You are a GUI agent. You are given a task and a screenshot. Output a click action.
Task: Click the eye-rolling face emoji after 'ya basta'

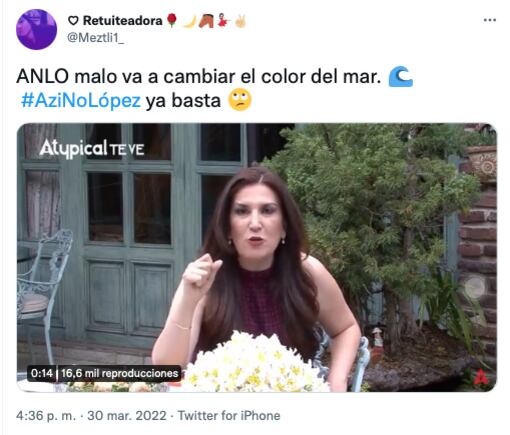click(x=240, y=100)
